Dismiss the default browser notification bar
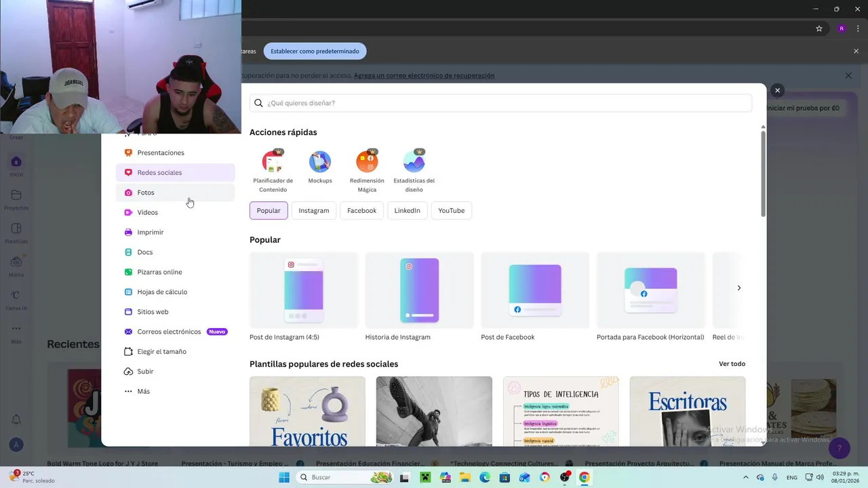This screenshot has height=488, width=868. tap(856, 51)
